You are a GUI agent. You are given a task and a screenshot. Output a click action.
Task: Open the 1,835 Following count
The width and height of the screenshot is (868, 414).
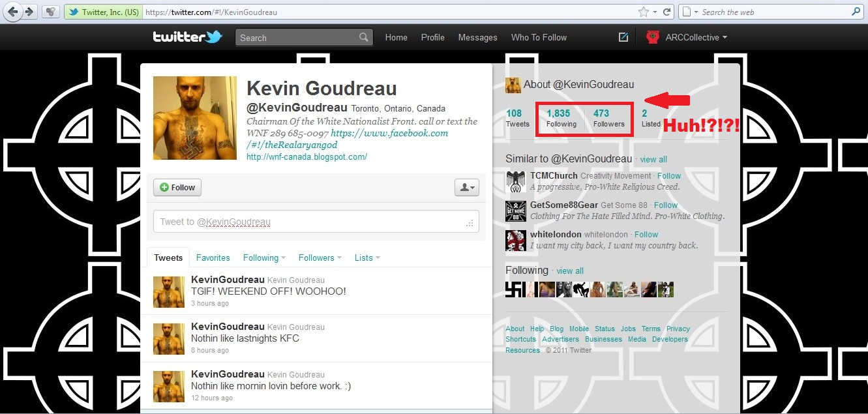(561, 118)
